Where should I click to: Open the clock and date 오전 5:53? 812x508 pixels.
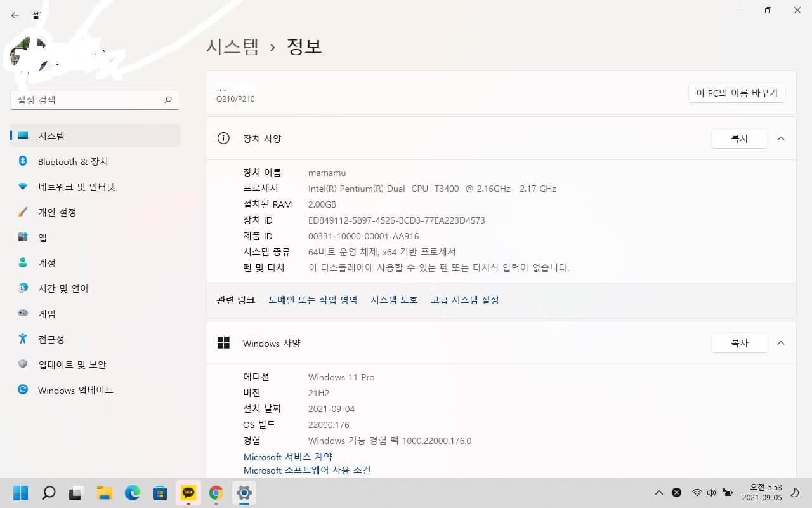[x=762, y=492]
